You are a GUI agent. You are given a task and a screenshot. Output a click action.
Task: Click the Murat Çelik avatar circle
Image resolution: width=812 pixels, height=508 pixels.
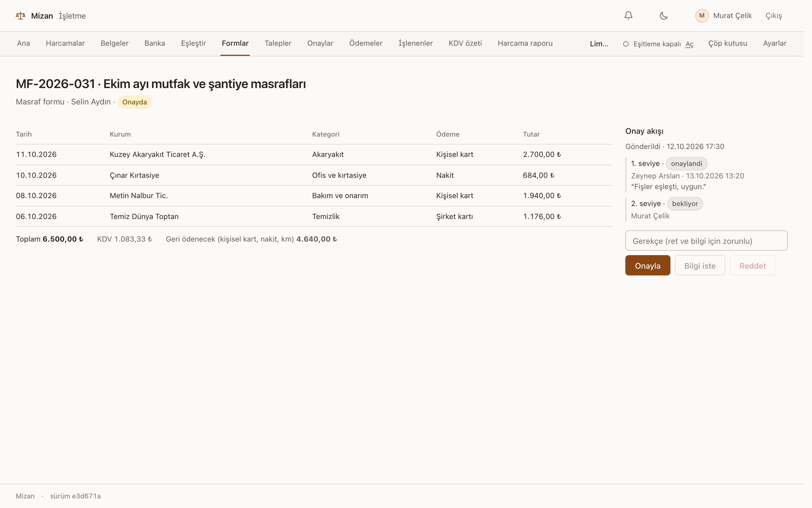tap(702, 16)
